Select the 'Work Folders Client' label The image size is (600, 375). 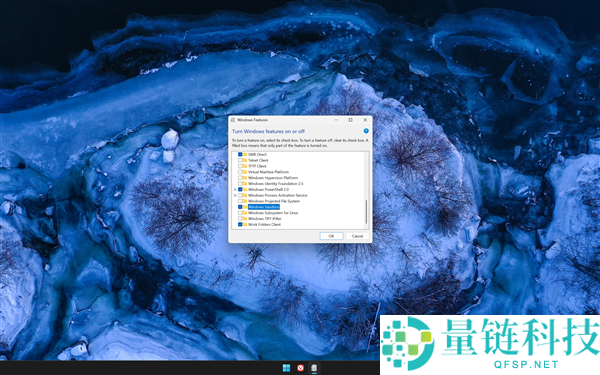click(x=264, y=224)
